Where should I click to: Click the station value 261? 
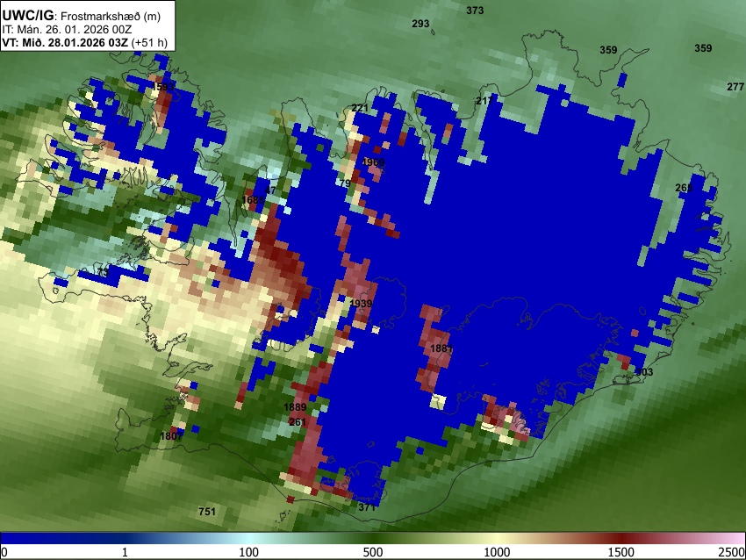tap(298, 422)
